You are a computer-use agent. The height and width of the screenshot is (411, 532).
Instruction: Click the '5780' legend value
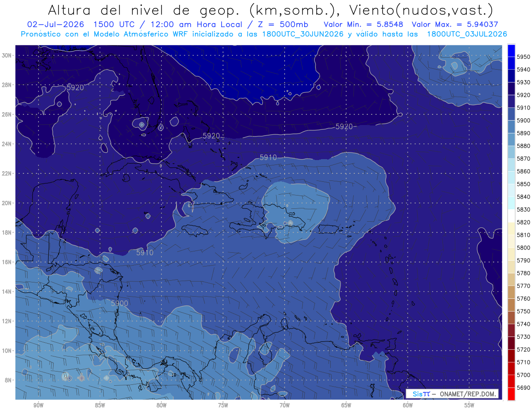(523, 273)
